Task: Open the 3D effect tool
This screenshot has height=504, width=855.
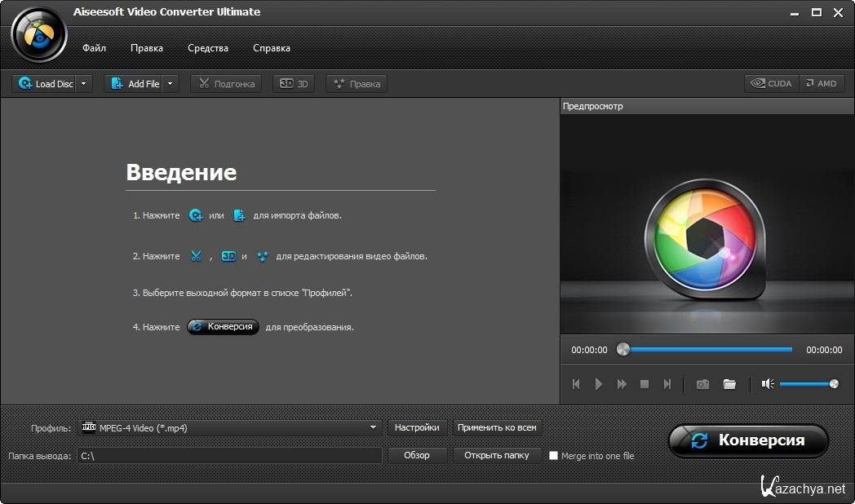Action: pyautogui.click(x=295, y=84)
